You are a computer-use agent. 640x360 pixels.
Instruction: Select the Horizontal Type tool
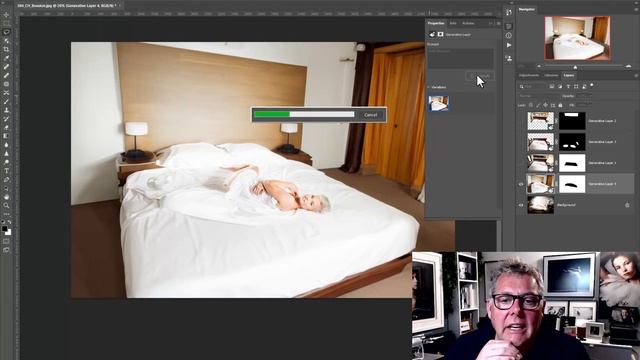pyautogui.click(x=6, y=171)
